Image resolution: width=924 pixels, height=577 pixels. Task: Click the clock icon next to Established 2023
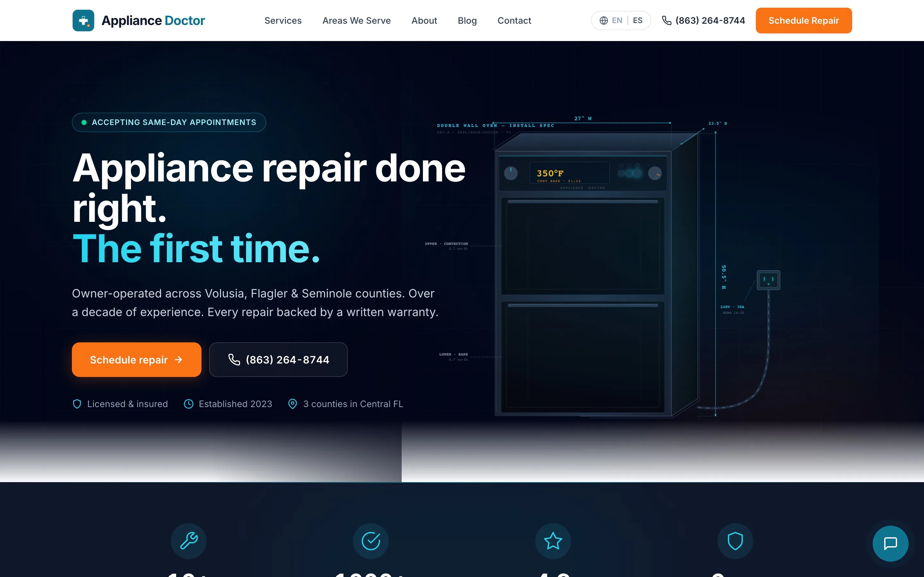[189, 404]
